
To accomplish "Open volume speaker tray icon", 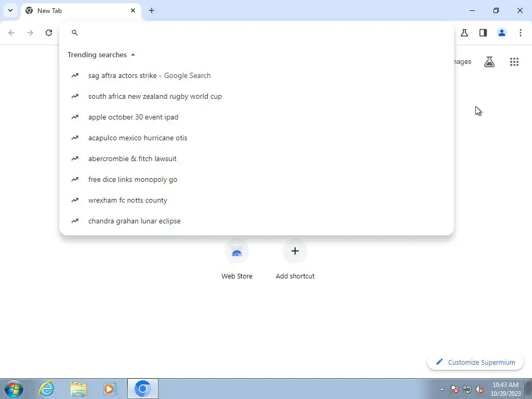I will [480, 390].
